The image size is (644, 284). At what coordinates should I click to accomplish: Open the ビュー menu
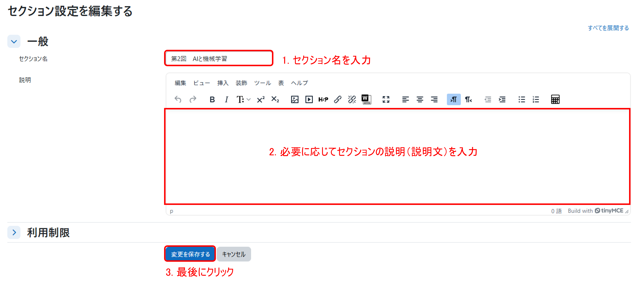click(202, 83)
